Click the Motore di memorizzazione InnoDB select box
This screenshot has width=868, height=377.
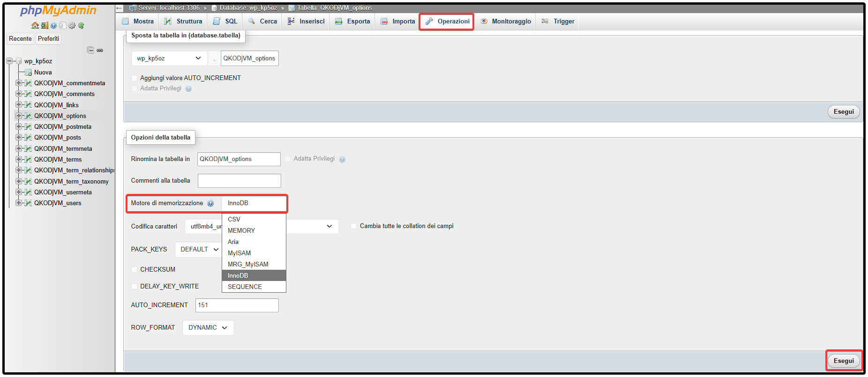254,203
